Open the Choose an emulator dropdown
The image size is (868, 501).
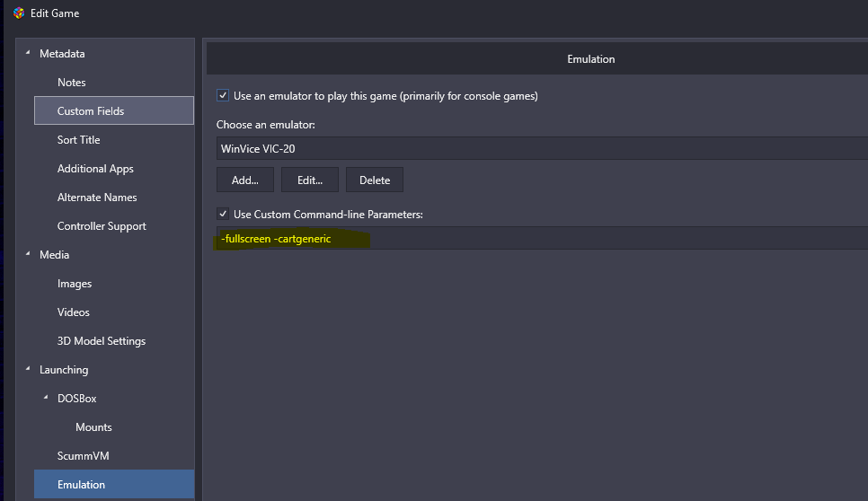tap(542, 149)
